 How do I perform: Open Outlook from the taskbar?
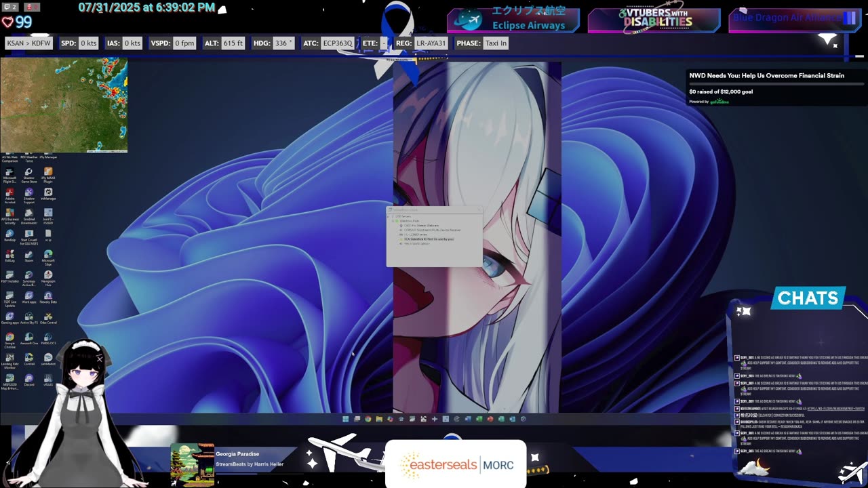513,419
